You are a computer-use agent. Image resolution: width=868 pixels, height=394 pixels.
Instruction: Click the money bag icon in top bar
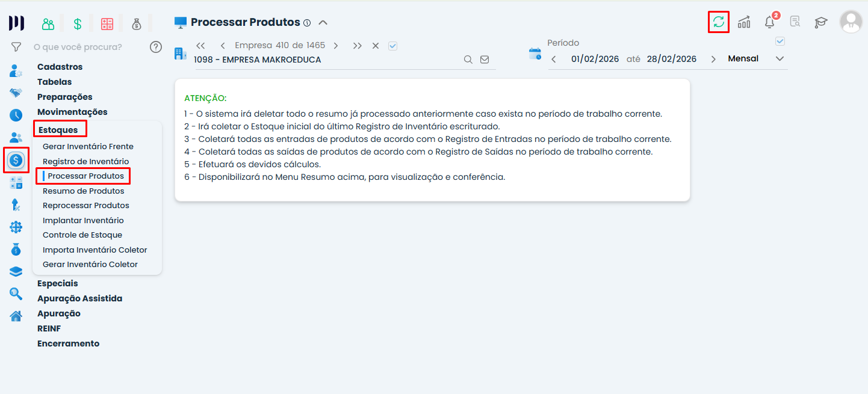tap(137, 24)
